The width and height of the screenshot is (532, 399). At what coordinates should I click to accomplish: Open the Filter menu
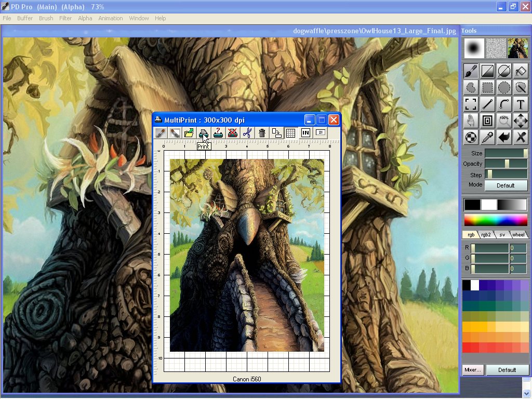[65, 18]
